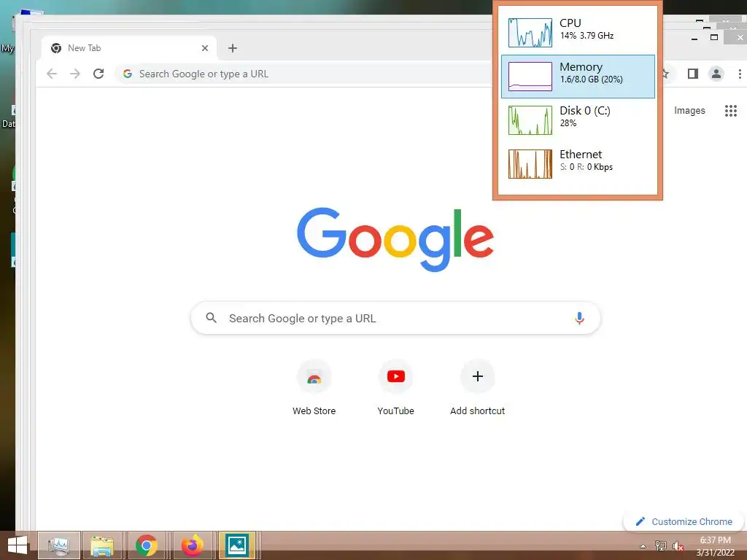Select the New Tab tab
Viewport: 747px width, 560px height.
coord(128,48)
